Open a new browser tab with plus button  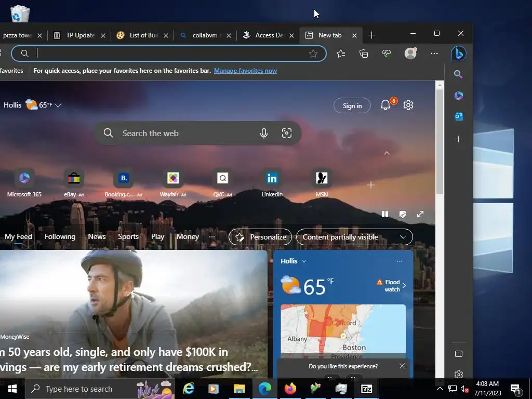coord(371,35)
